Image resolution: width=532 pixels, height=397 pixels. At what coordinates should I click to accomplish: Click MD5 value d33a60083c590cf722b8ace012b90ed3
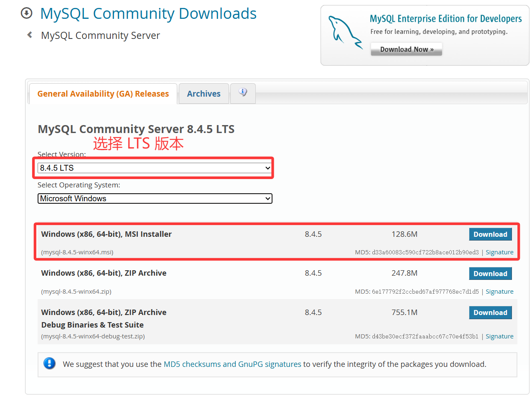(x=425, y=252)
